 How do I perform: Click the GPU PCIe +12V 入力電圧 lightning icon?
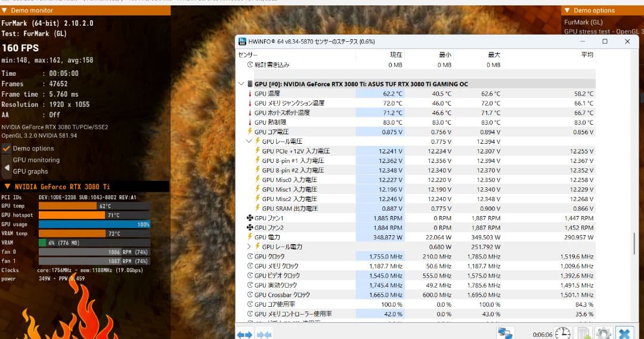click(x=258, y=151)
